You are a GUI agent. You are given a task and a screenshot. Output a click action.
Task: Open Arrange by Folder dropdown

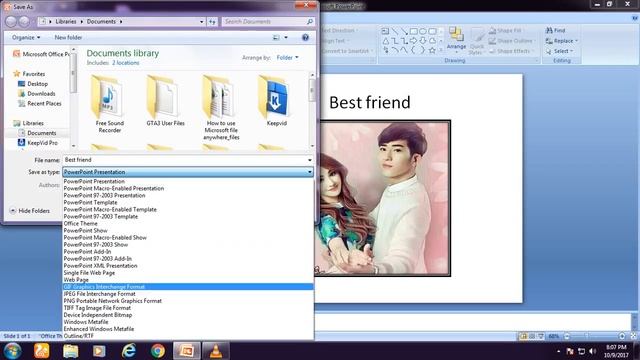(x=287, y=58)
